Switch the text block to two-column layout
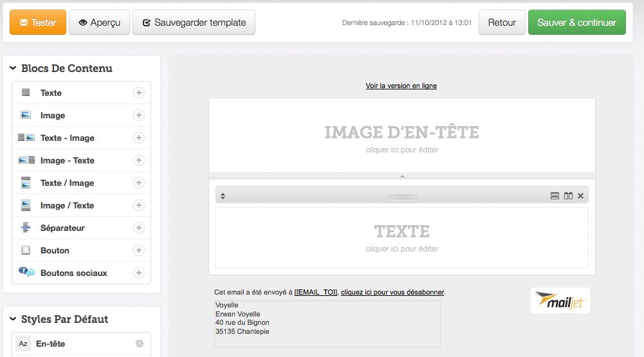 tap(568, 196)
